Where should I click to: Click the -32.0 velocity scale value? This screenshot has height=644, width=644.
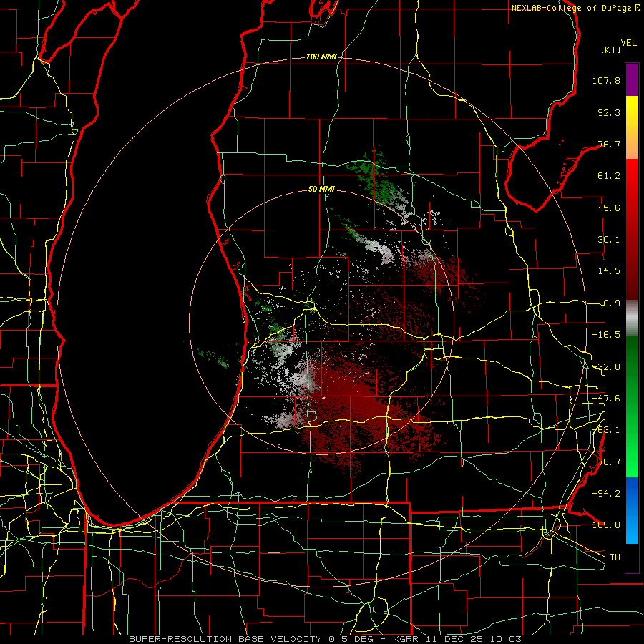pos(606,367)
